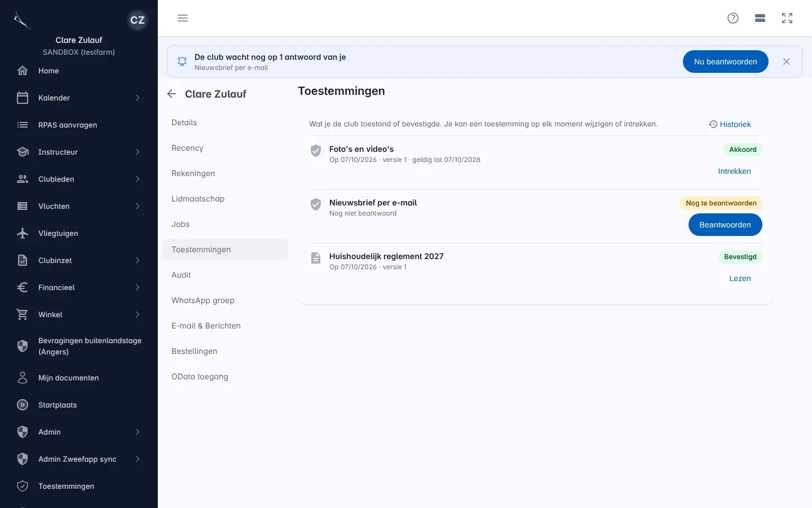Dismiss the notification banner with X
The width and height of the screenshot is (812, 508).
[787, 62]
